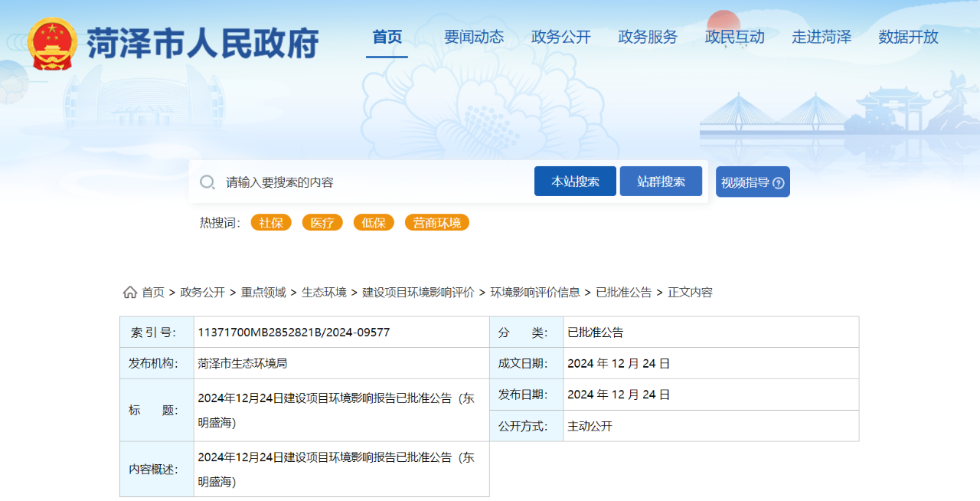This screenshot has width=980, height=501.
Task: Open the 首页 navigation tab
Action: [387, 37]
